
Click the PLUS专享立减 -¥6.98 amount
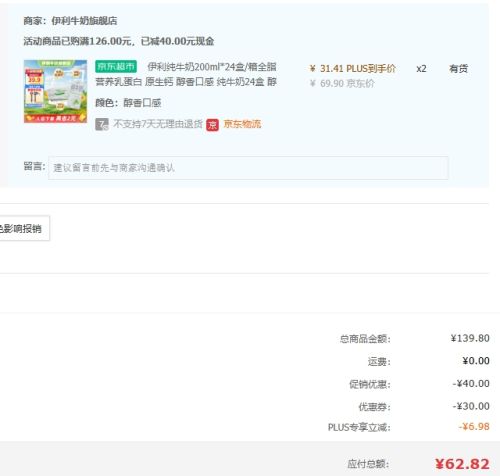coord(474,427)
